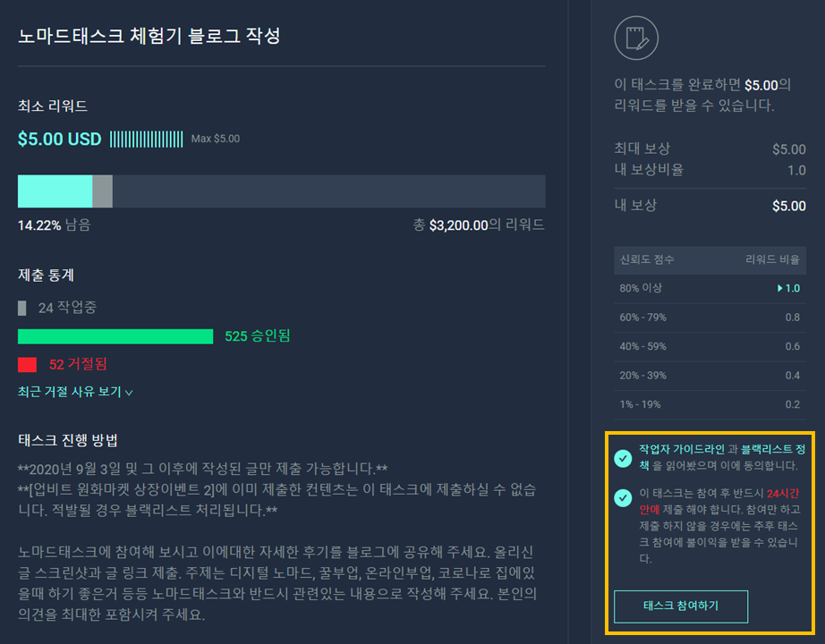Open the 블랙리스트 정책 link

point(773,449)
